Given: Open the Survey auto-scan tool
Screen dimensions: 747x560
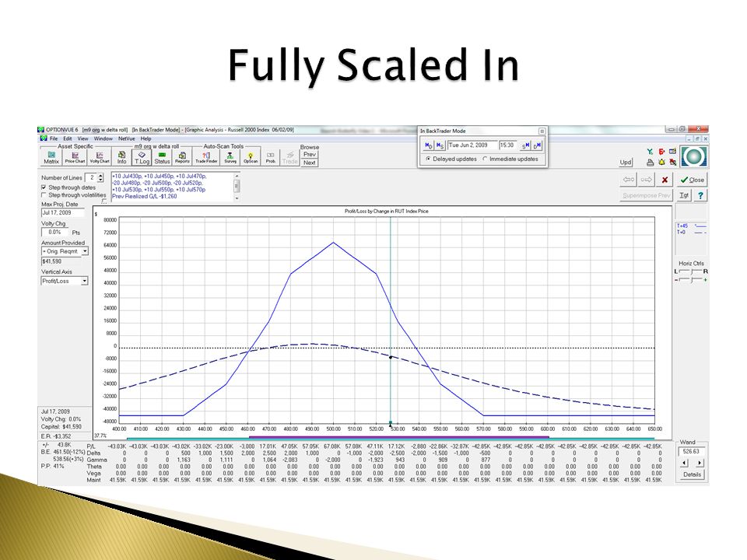Looking at the screenshot, I should [230, 157].
